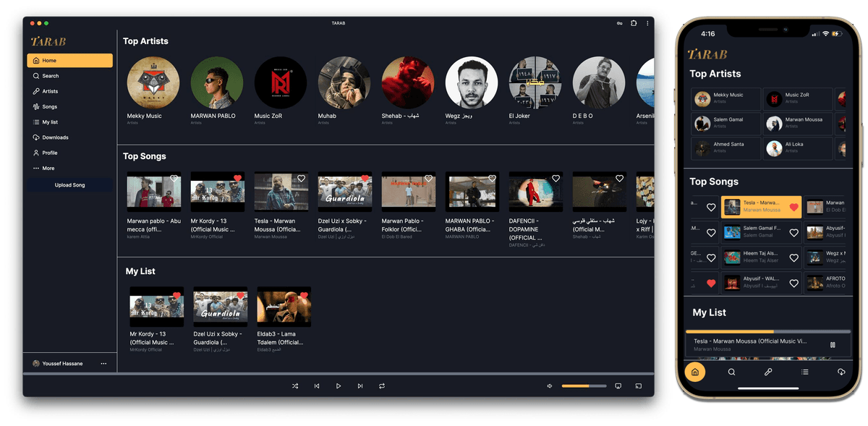
Task: Open the window's three-dot overflow menu
Action: pyautogui.click(x=647, y=23)
